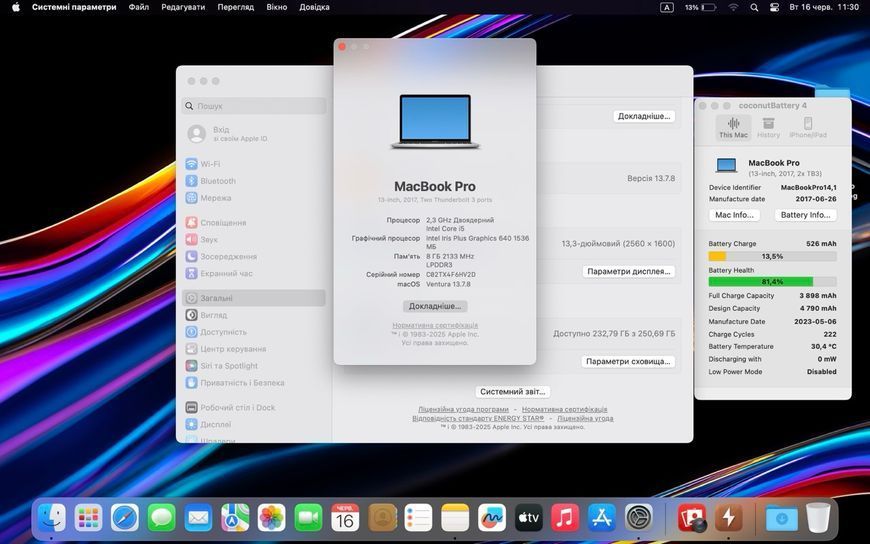Image resolution: width=870 pixels, height=544 pixels.
Task: Select Зосередження in the sidebar
Action: (254, 256)
